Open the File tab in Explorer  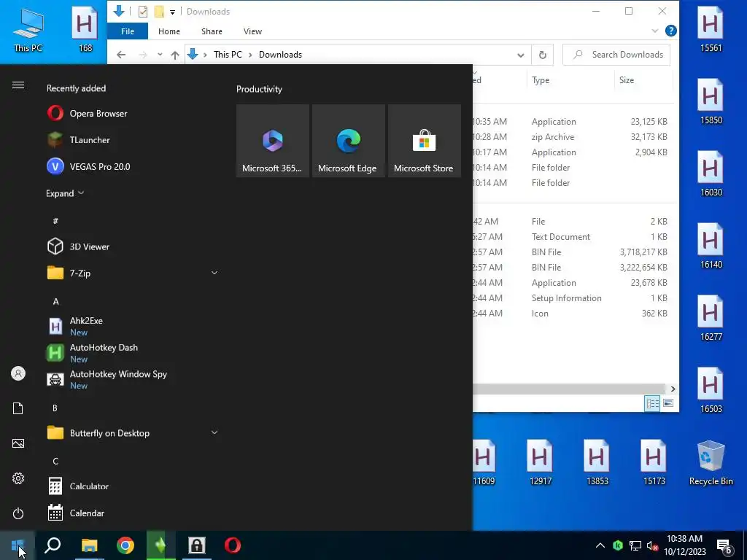[127, 31]
